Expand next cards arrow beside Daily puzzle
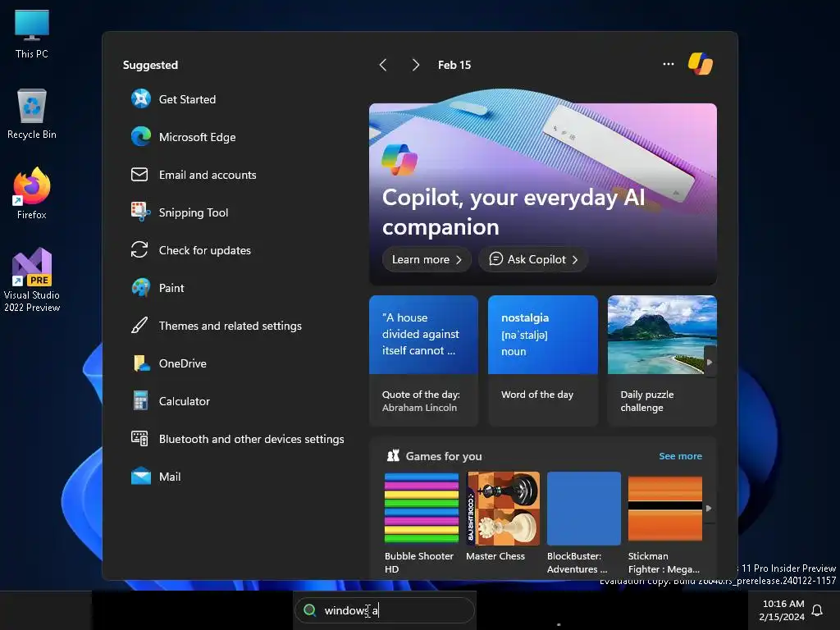This screenshot has width=840, height=630. [x=710, y=362]
